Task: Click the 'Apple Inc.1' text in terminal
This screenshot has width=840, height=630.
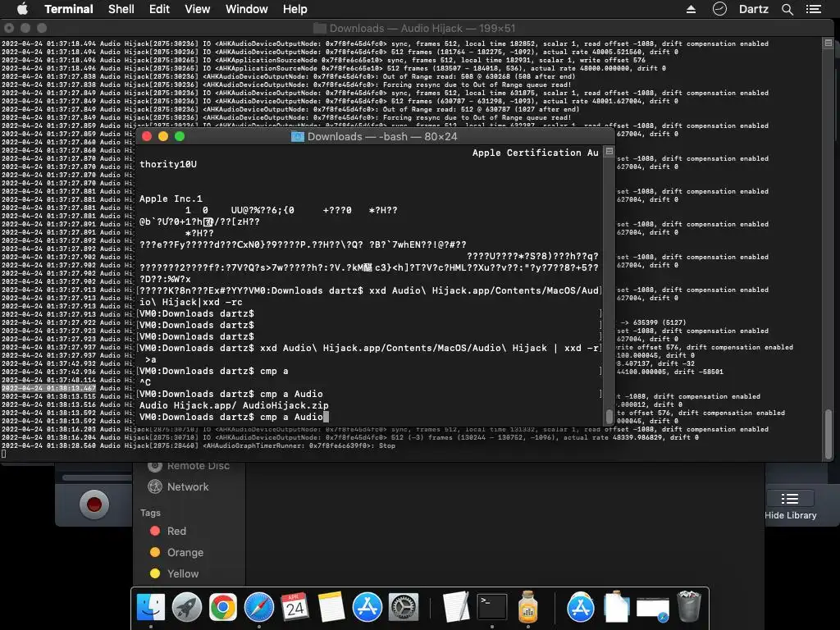Action: (171, 199)
